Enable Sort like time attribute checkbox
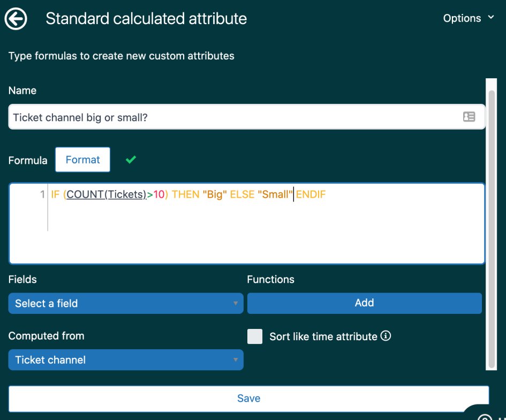Viewport: 506px width, 420px height. click(x=255, y=336)
